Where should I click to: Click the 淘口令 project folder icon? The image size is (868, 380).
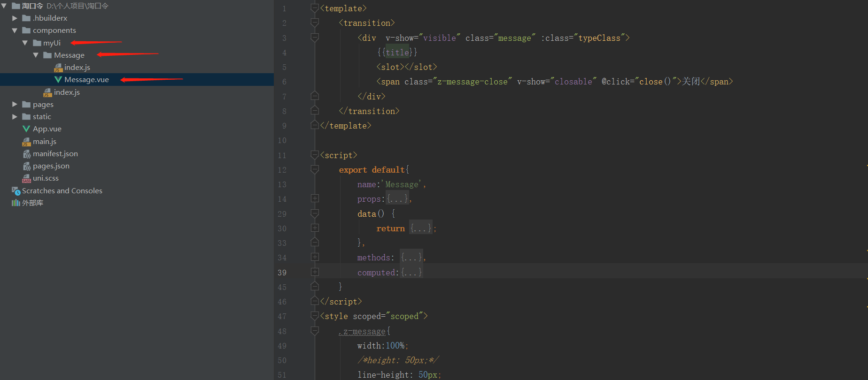(x=15, y=6)
